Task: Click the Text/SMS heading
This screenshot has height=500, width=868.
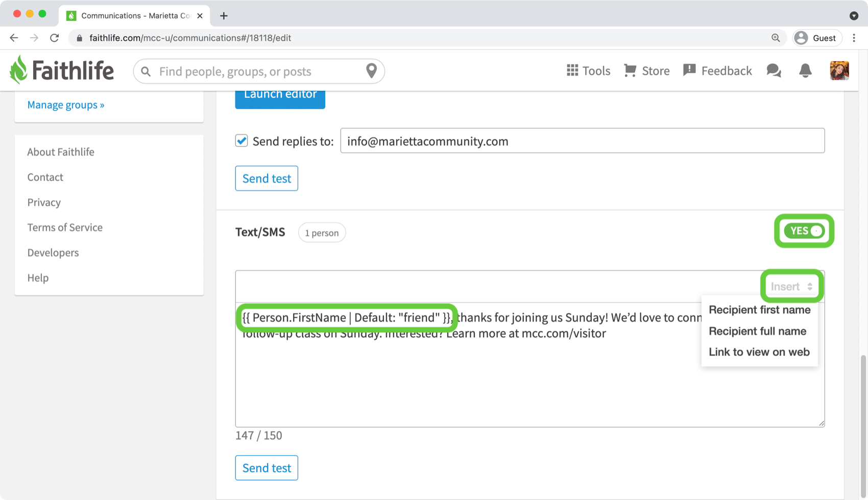Action: point(260,232)
